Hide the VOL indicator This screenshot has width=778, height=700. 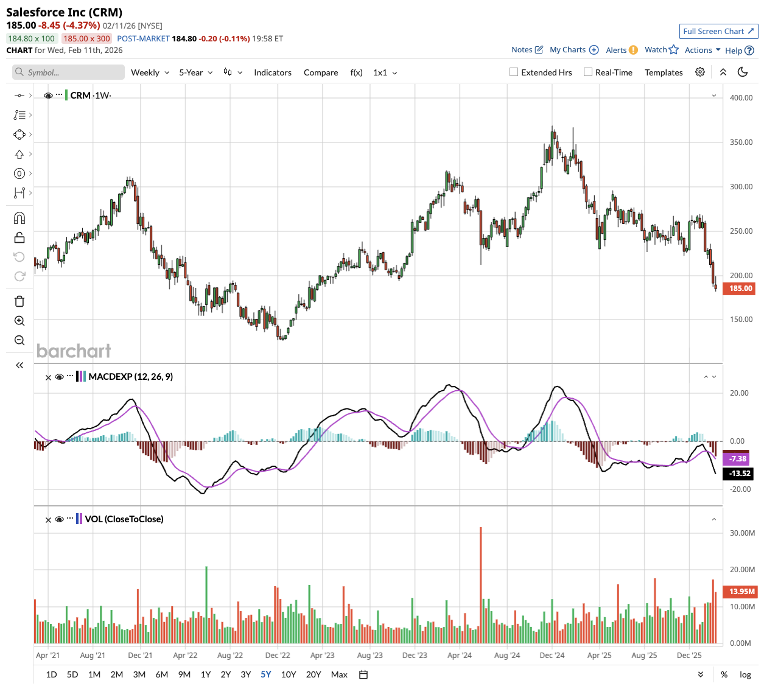click(x=59, y=519)
